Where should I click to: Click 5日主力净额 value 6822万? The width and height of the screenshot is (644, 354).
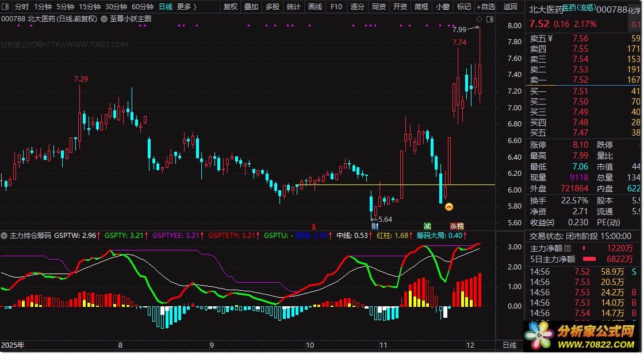[x=620, y=259]
